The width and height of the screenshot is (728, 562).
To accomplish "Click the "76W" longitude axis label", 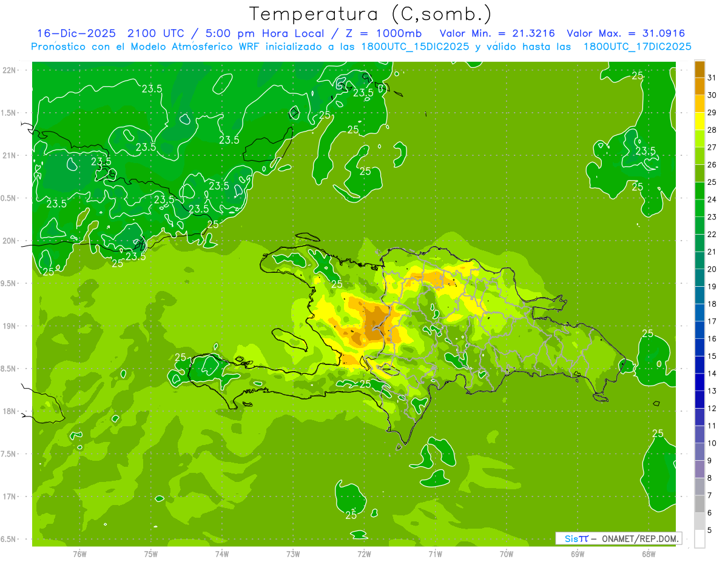I will 79,554.
